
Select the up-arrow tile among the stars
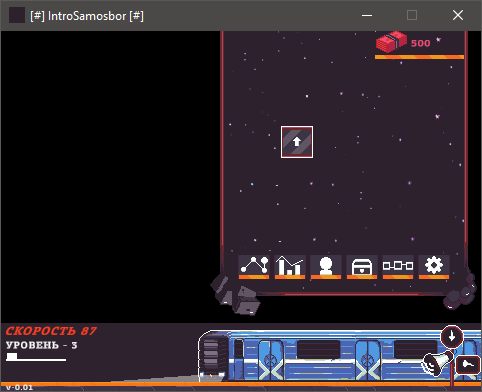297,142
